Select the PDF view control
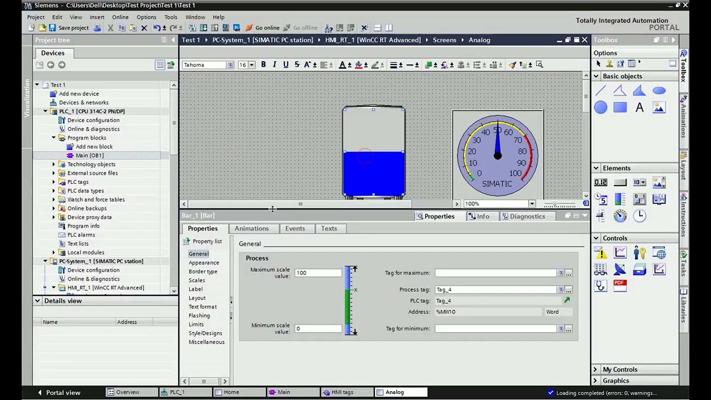 [x=620, y=285]
